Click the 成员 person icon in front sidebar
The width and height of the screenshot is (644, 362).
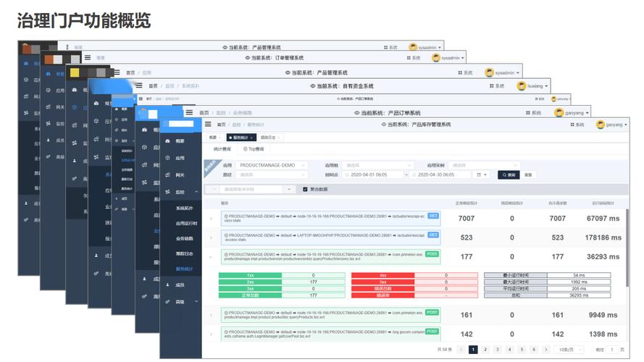point(167,285)
